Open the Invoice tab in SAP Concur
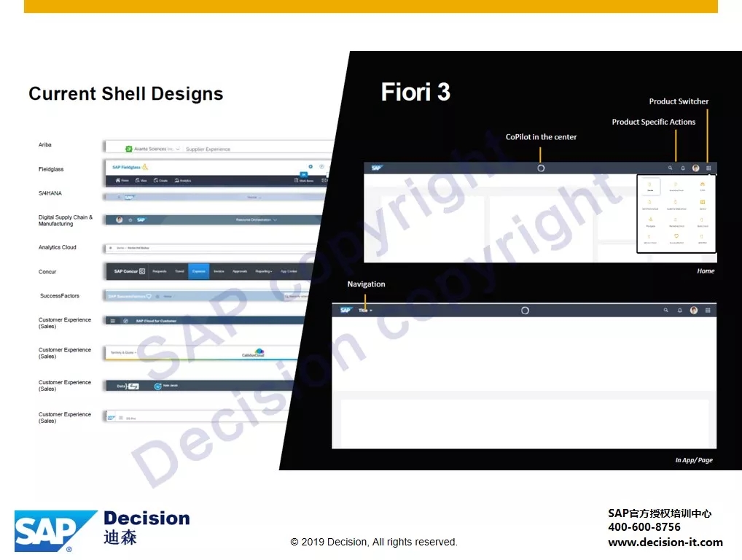Image resolution: width=742 pixels, height=560 pixels. 219,271
